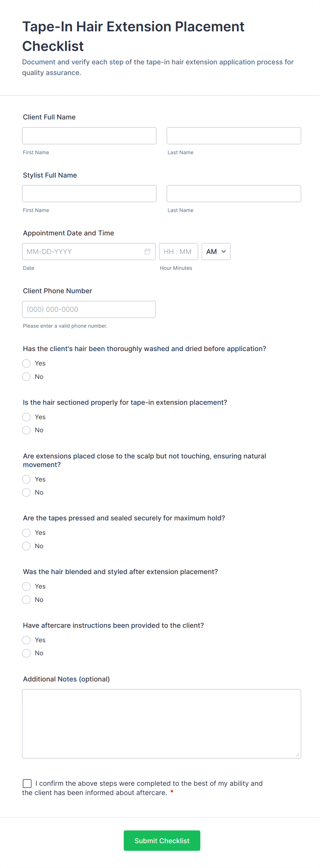This screenshot has width=320, height=868.
Task: Select Yes for extensions placed close to scalp
Action: click(26, 479)
